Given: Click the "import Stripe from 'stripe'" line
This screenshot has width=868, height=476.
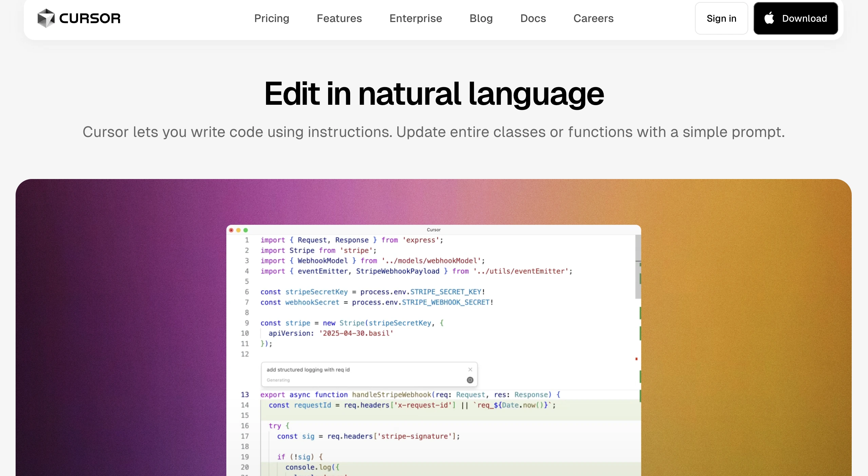Looking at the screenshot, I should click(319, 251).
